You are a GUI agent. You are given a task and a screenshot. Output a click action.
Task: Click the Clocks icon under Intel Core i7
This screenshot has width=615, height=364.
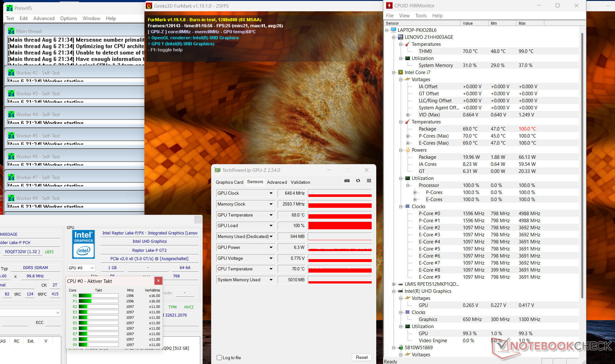[x=408, y=207]
